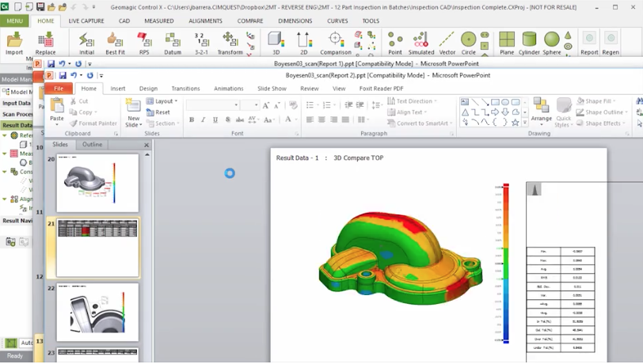The height and width of the screenshot is (364, 643).
Task: Open the Shape Outline dropdown
Action: click(x=602, y=112)
